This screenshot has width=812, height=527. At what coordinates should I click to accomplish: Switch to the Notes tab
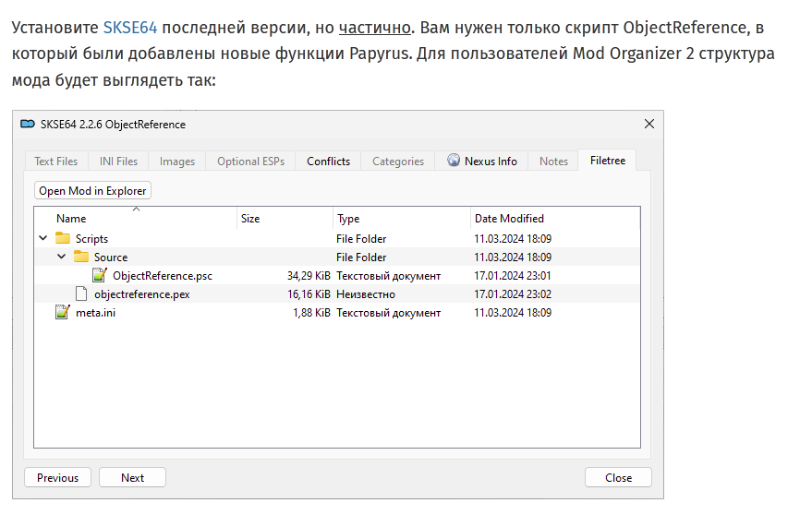553,162
